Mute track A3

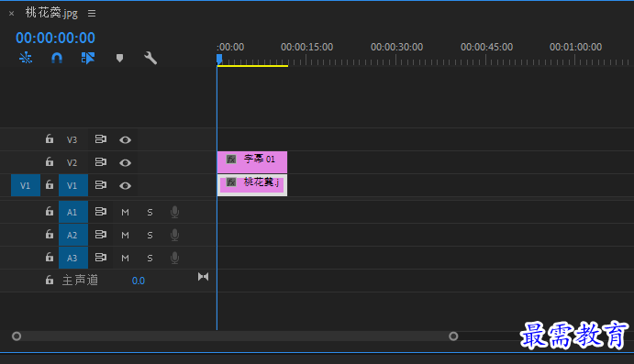point(125,259)
